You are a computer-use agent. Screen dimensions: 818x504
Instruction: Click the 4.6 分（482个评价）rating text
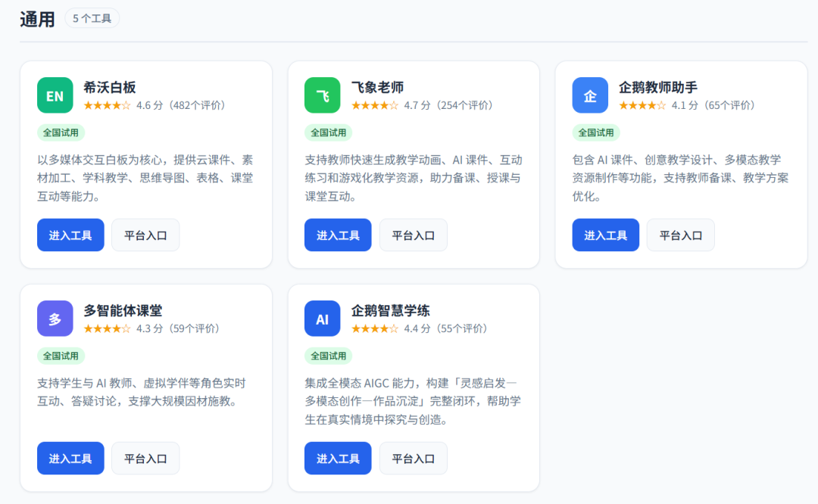pyautogui.click(x=181, y=106)
